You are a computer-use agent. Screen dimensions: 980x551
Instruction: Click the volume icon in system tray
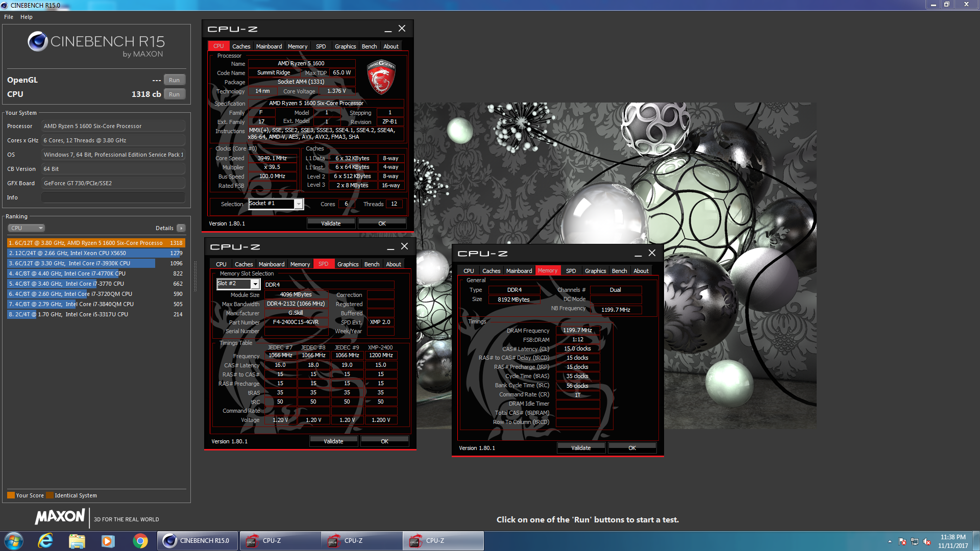927,541
